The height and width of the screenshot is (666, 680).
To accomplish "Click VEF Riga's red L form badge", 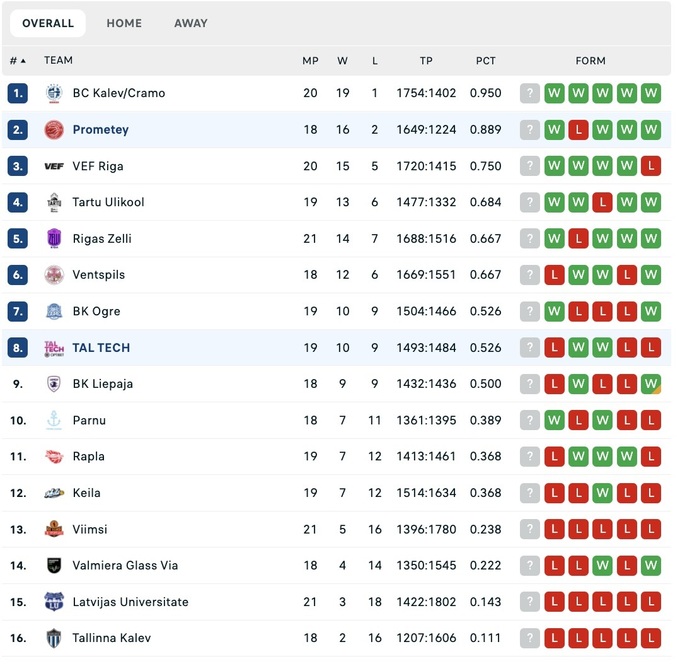I will pyautogui.click(x=651, y=166).
